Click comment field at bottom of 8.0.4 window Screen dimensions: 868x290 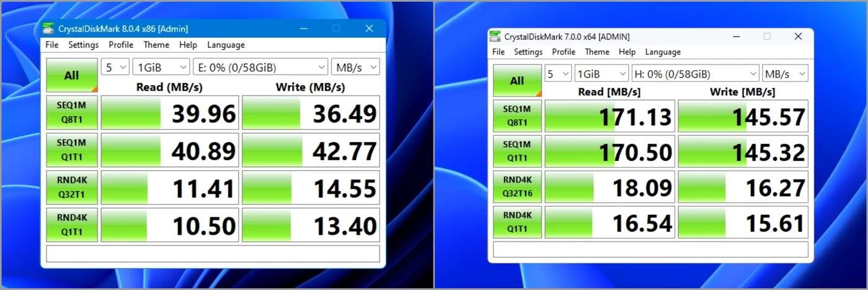213,253
